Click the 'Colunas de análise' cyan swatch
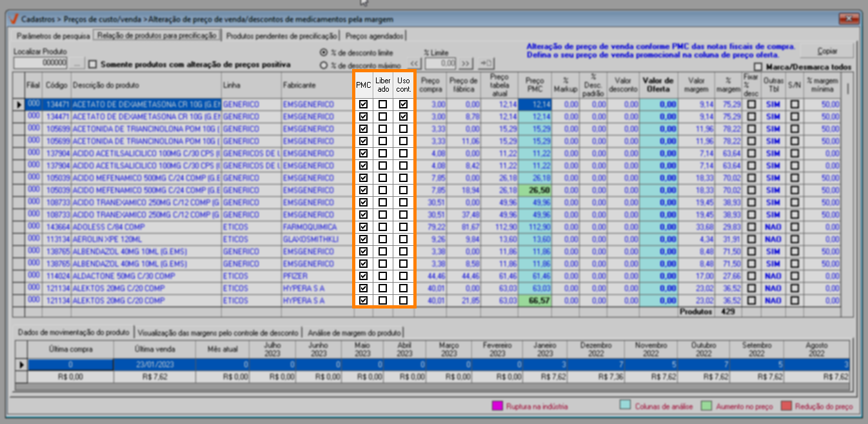Image resolution: width=868 pixels, height=424 pixels. click(x=625, y=406)
